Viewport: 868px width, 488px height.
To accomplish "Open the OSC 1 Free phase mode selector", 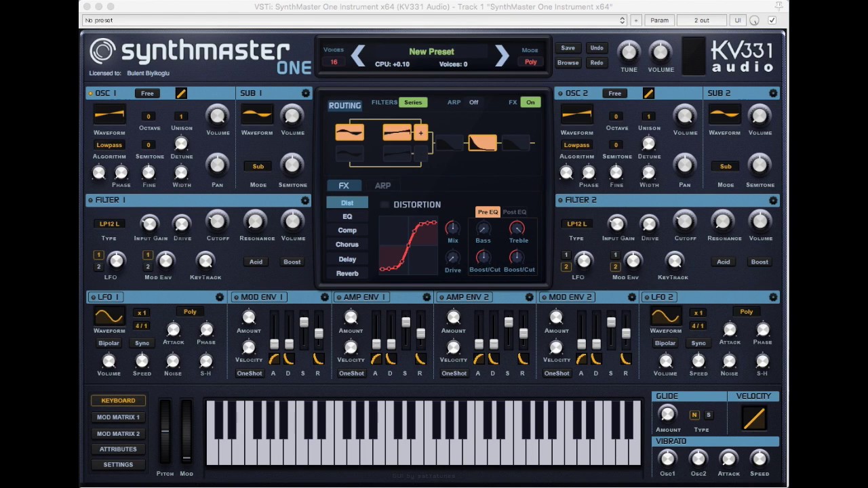I will click(147, 93).
